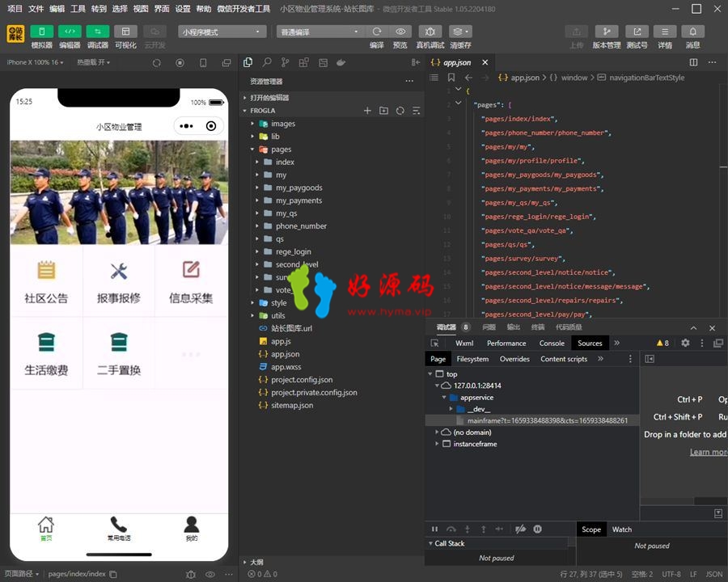Tap 我的 tab in simulator
This screenshot has height=582, width=728.
(x=191, y=529)
